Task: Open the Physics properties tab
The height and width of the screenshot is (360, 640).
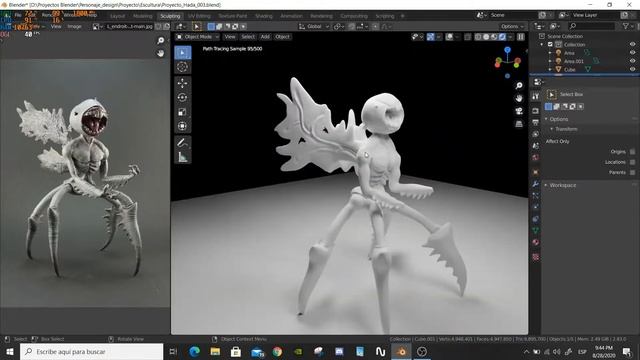Action: coord(536,207)
